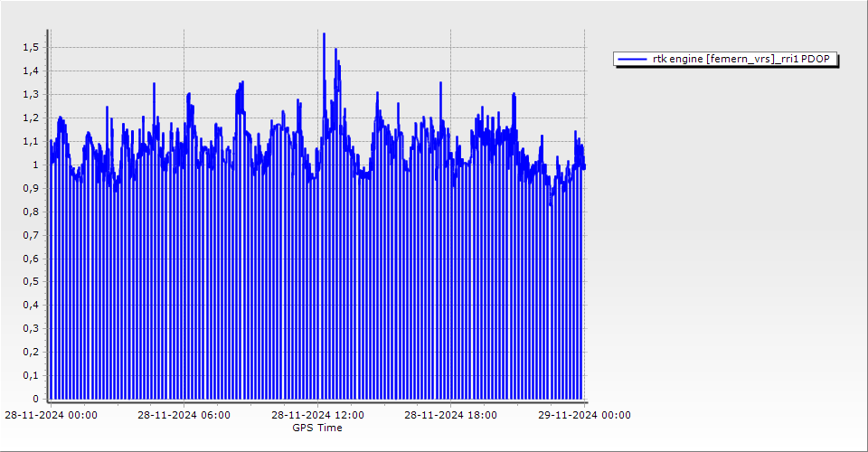The width and height of the screenshot is (868, 452).
Task: Click the '29-11-2024 00:00' x-axis label
Action: [584, 416]
